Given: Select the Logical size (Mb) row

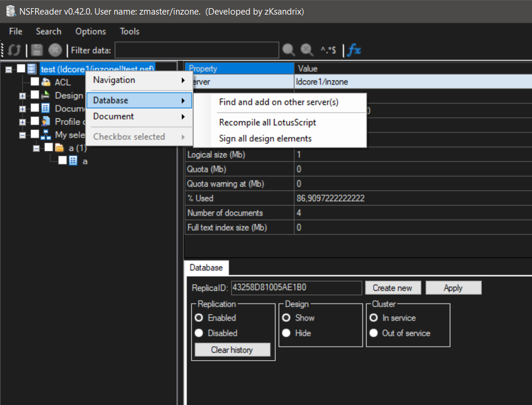Looking at the screenshot, I should 358,154.
